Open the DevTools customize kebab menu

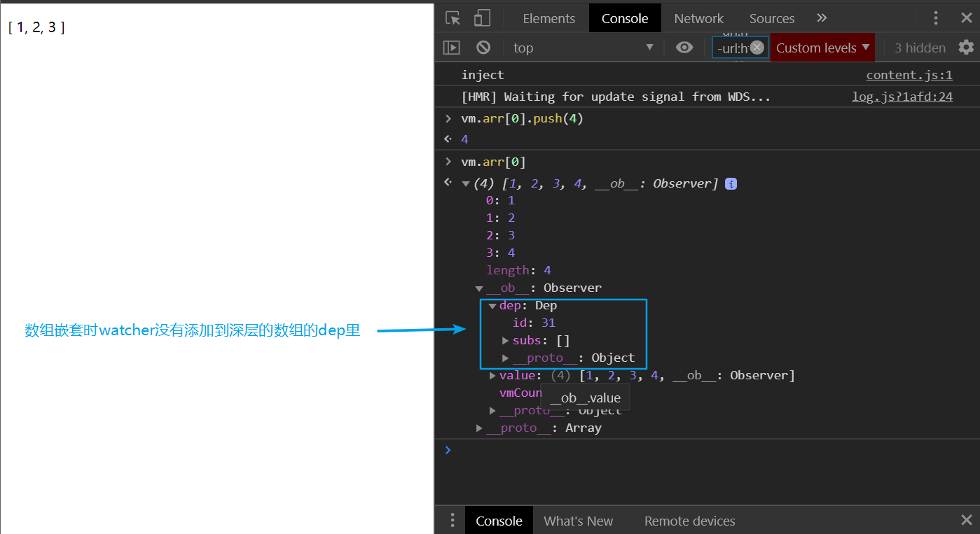click(936, 18)
